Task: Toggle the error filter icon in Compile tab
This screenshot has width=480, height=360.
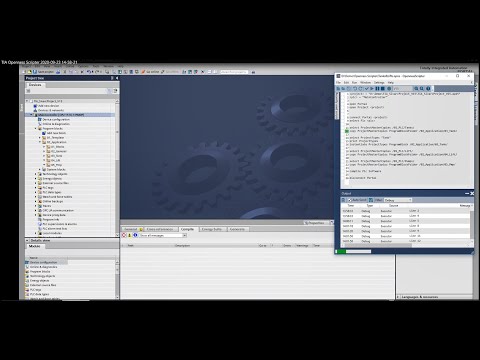Action: pos(124,235)
